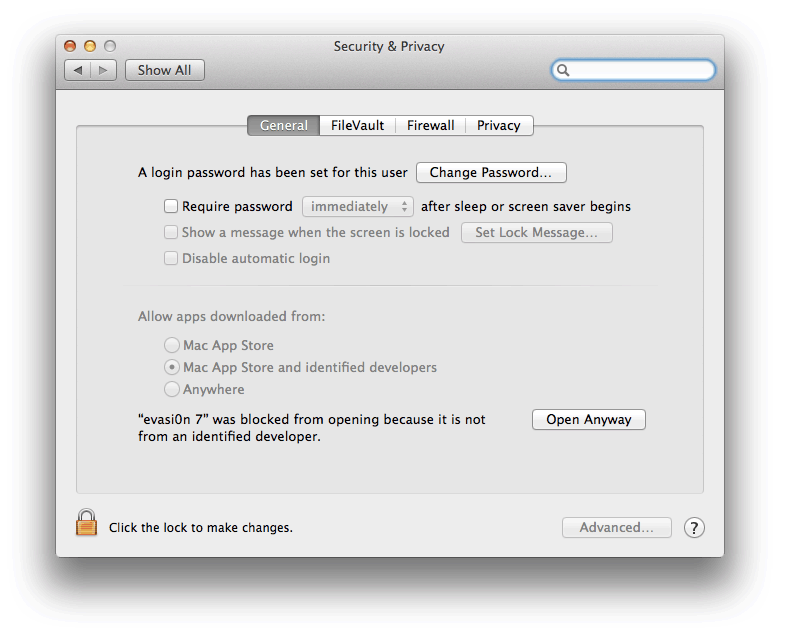Screen dimensions: 787x637
Task: Focus the search input field
Action: (x=640, y=70)
